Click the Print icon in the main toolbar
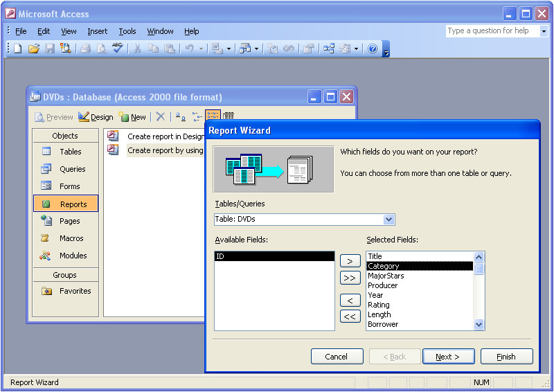554x392 pixels. click(85, 48)
